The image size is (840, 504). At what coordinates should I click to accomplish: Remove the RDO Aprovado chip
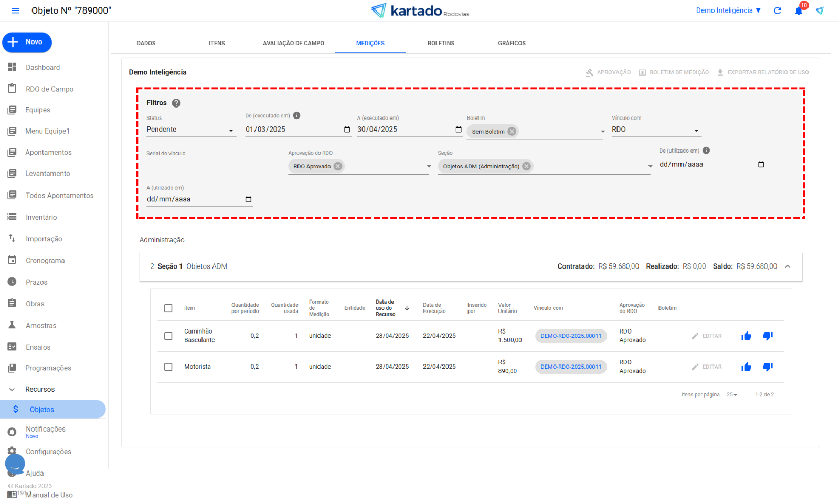338,166
